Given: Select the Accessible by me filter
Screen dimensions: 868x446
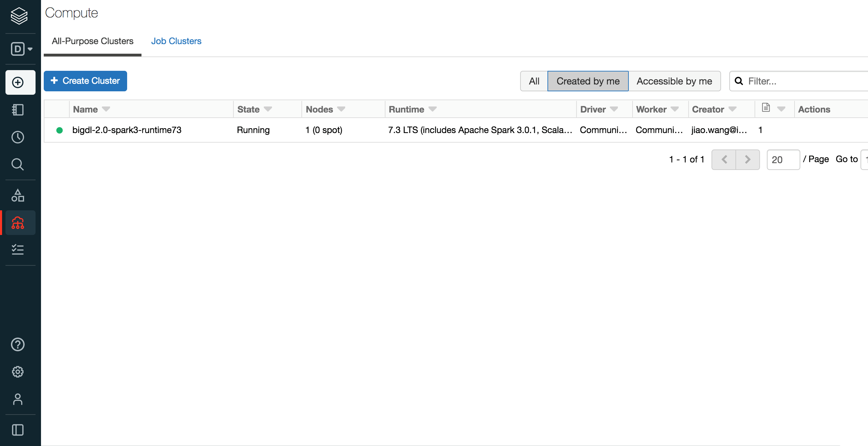Looking at the screenshot, I should [x=674, y=81].
